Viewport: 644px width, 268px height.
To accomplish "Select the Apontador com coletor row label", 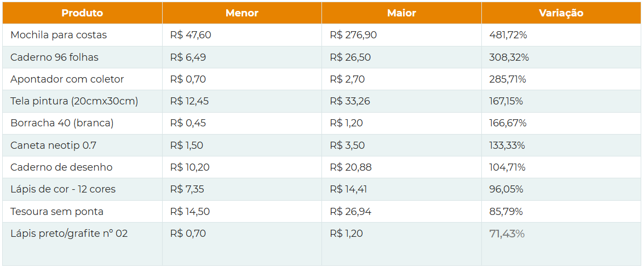I will pyautogui.click(x=67, y=79).
